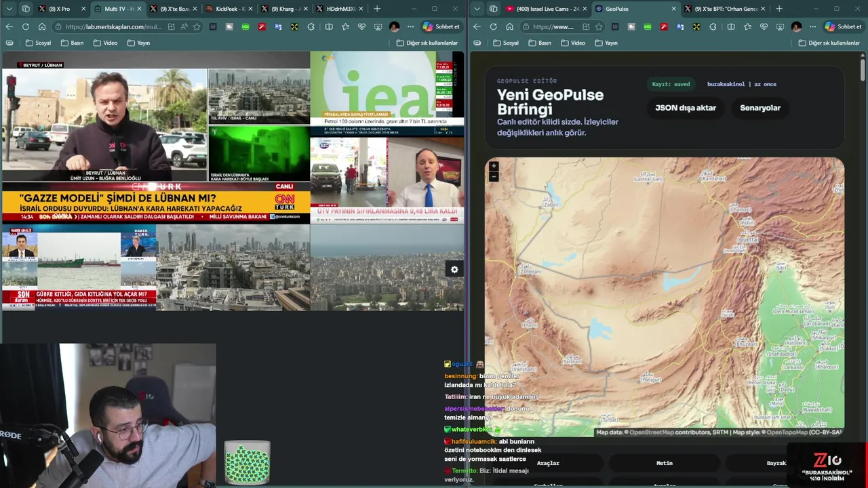Zoom out on the GeoPulse map
This screenshot has width=868, height=488.
pos(494,176)
